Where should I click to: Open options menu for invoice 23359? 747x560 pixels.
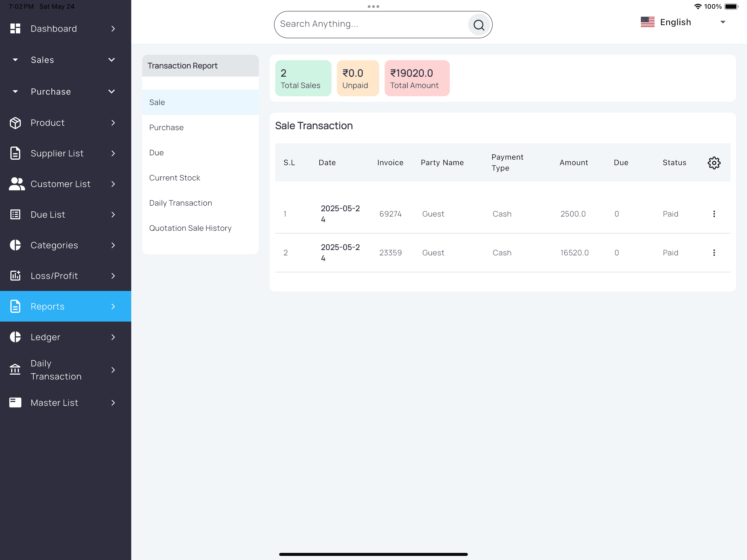coord(714,253)
